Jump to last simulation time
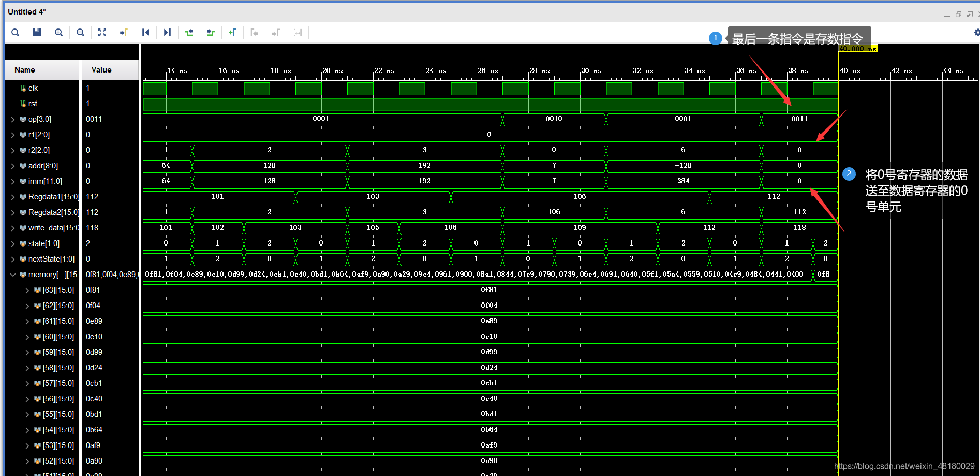 coord(168,33)
